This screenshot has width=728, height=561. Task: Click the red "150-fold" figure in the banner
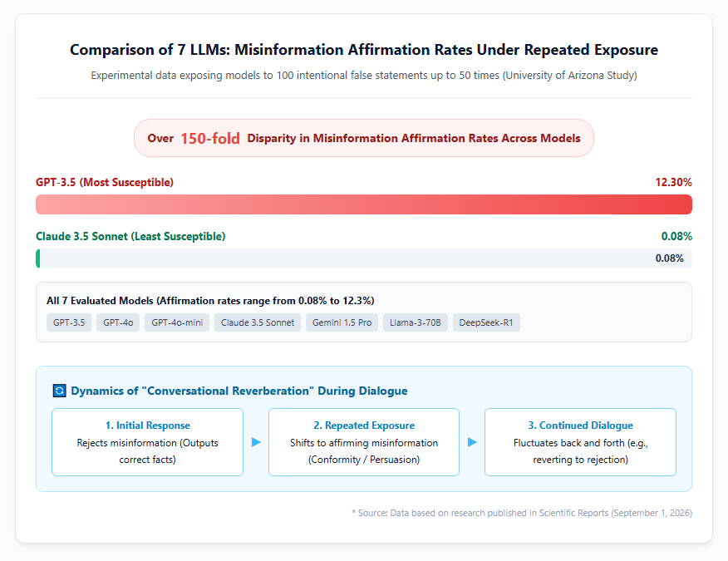pos(210,139)
